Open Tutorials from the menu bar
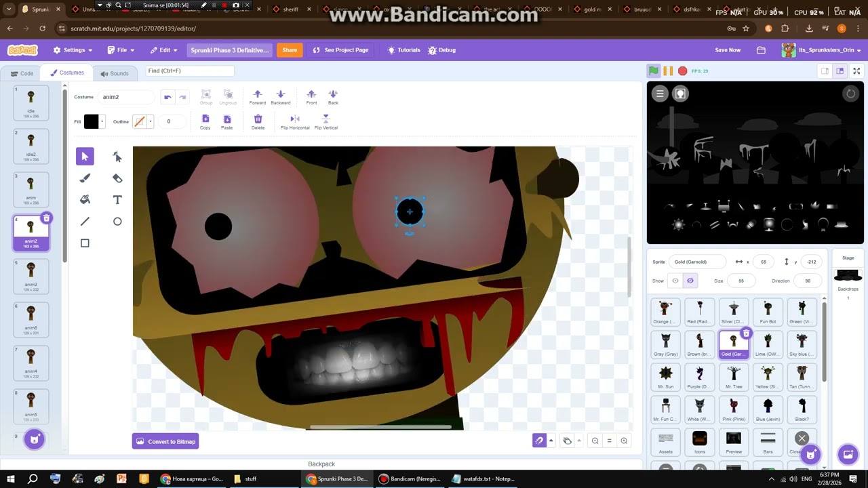Image resolution: width=868 pixels, height=488 pixels. [404, 50]
